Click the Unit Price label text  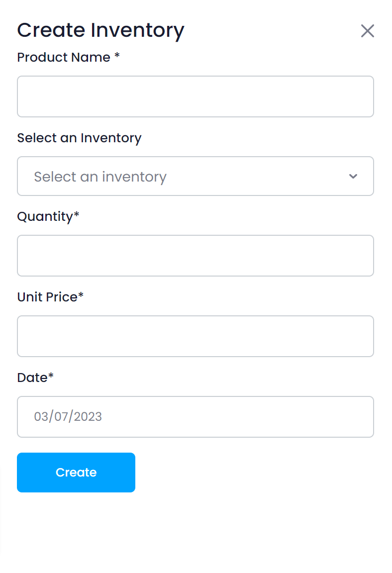[x=47, y=297]
